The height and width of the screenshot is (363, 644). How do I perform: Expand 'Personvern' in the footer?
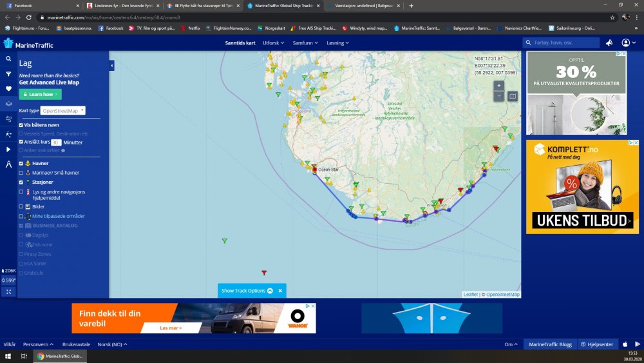click(38, 344)
